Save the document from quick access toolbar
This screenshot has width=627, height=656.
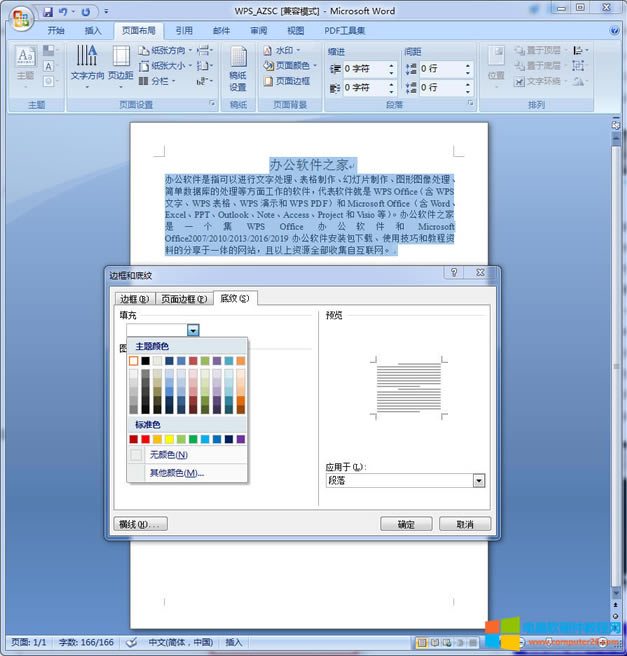pos(48,12)
